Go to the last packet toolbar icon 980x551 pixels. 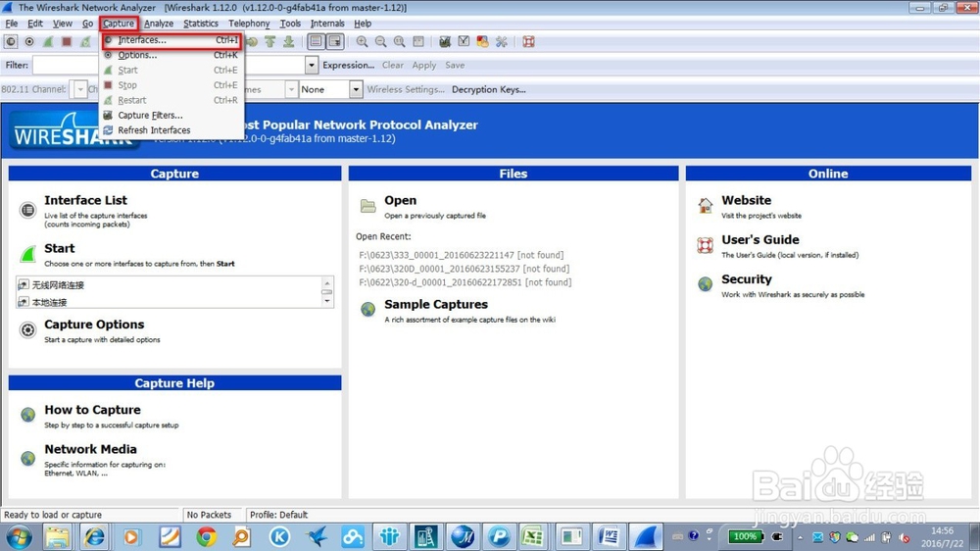289,42
